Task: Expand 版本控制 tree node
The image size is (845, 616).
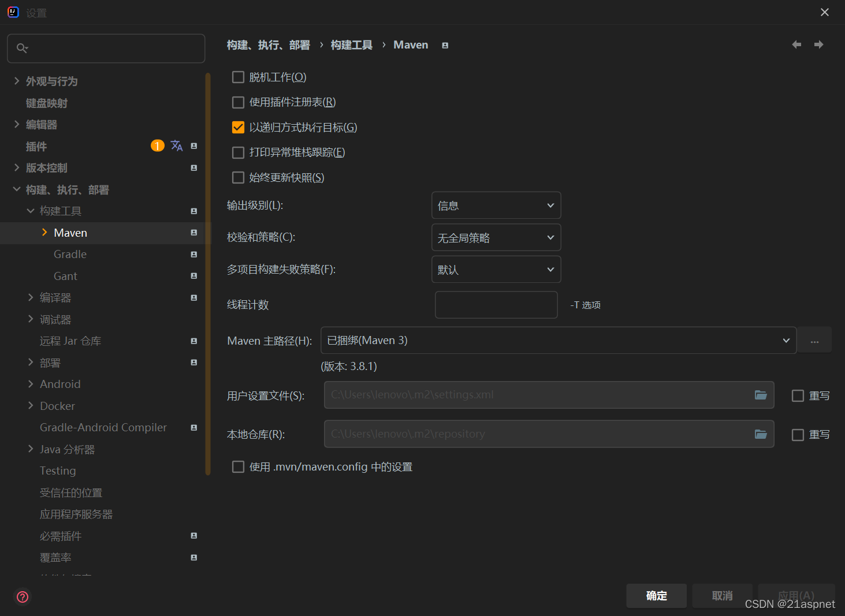Action: 17,167
